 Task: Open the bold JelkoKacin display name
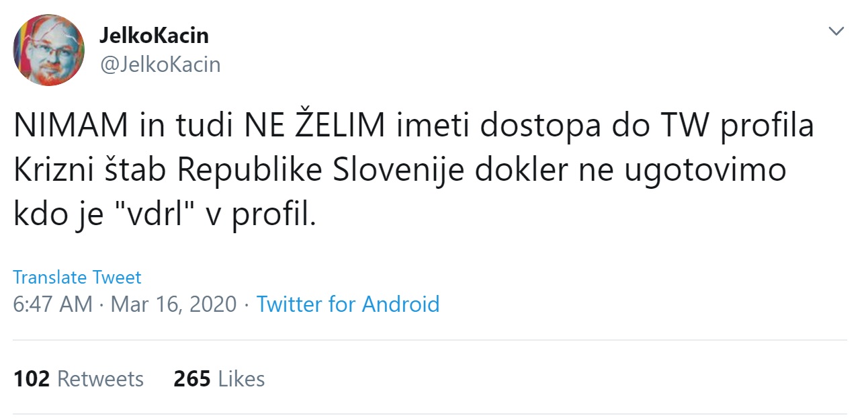pos(154,35)
